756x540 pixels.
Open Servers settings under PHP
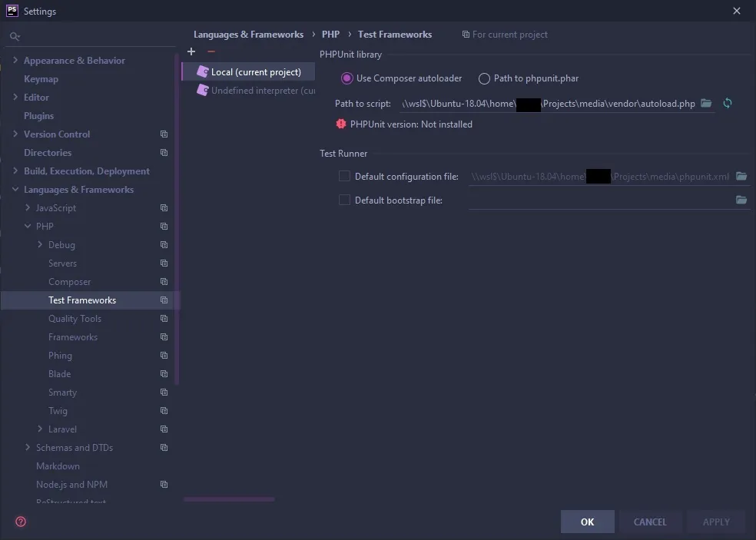(x=62, y=263)
